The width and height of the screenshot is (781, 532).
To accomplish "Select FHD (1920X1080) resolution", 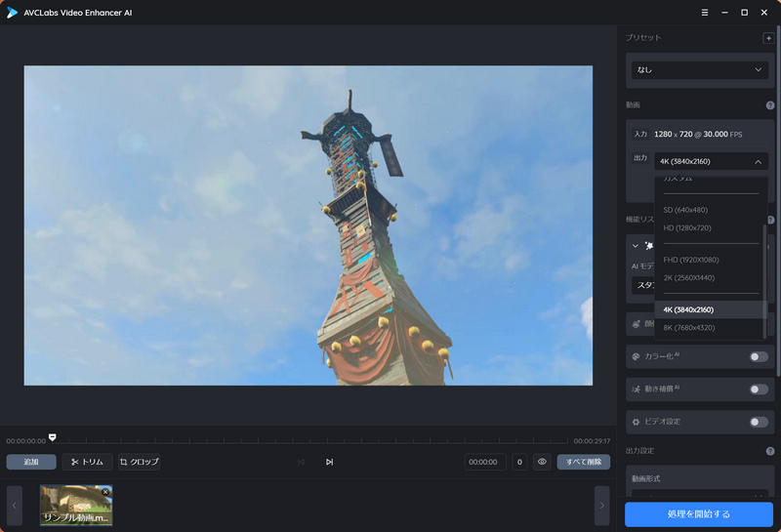I will point(711,260).
